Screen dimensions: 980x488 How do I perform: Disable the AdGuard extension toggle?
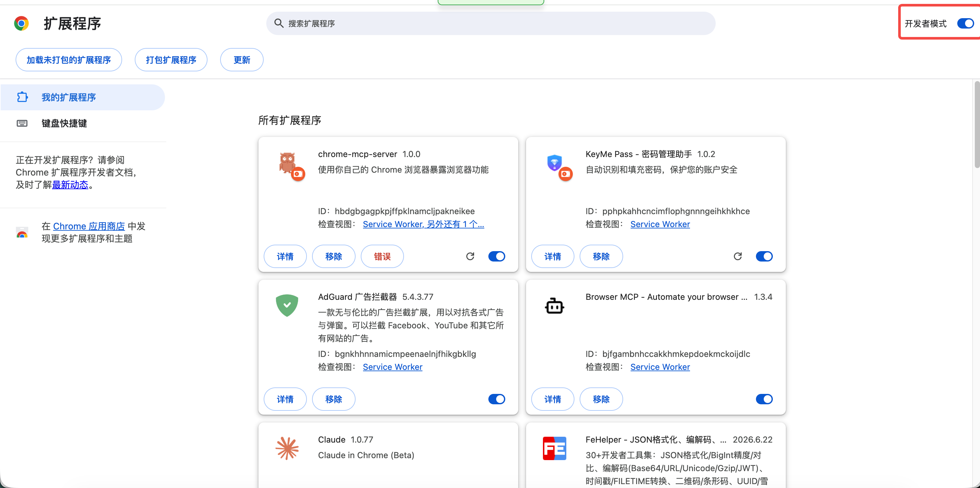[496, 399]
